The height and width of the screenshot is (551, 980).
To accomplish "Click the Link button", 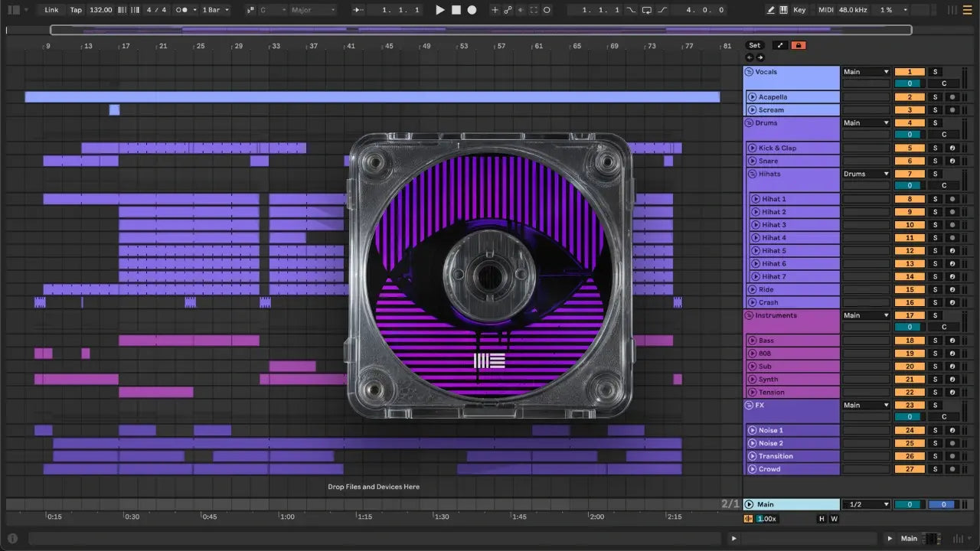I will [51, 10].
